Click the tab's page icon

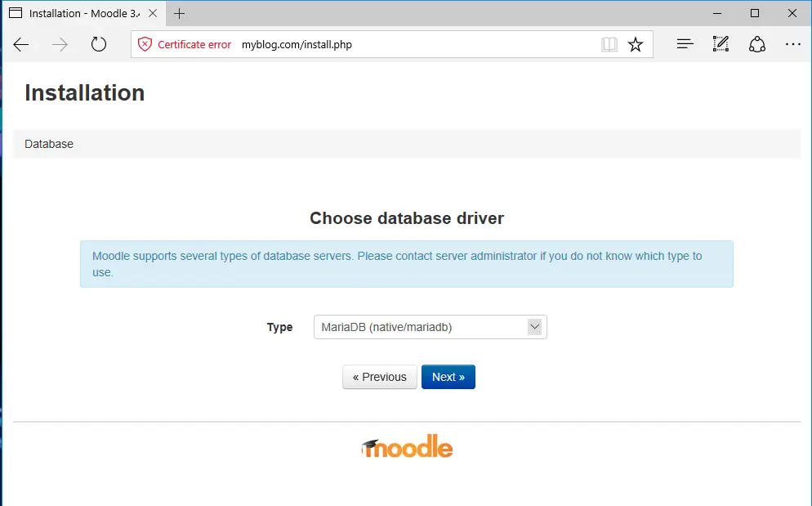16,14
